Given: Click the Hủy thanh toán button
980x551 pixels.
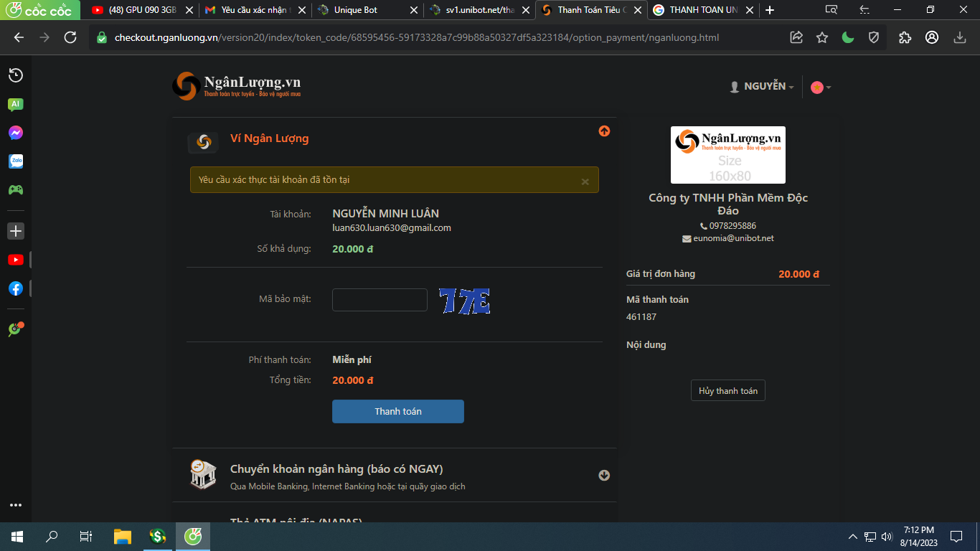Looking at the screenshot, I should pyautogui.click(x=728, y=391).
